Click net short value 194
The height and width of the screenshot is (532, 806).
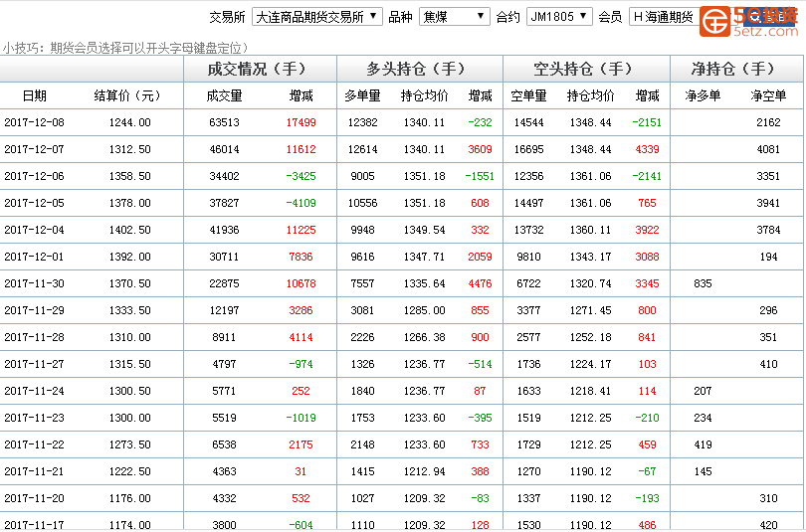[768, 257]
